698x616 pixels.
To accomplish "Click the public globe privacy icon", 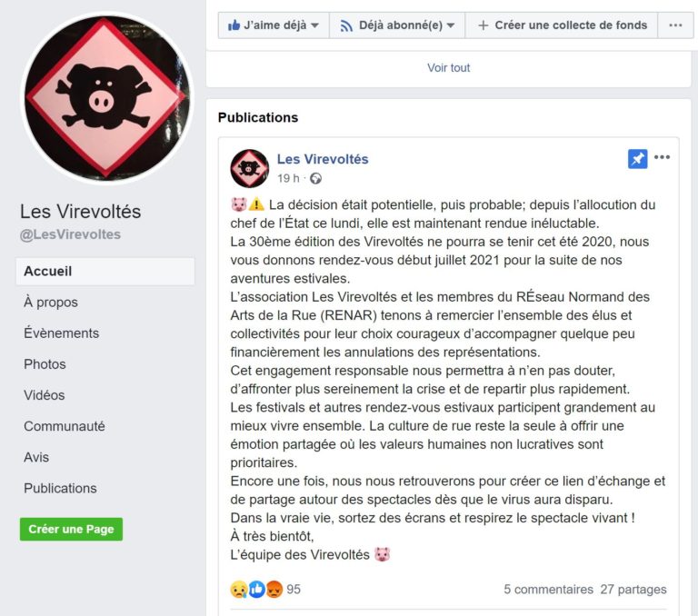I will [315, 178].
